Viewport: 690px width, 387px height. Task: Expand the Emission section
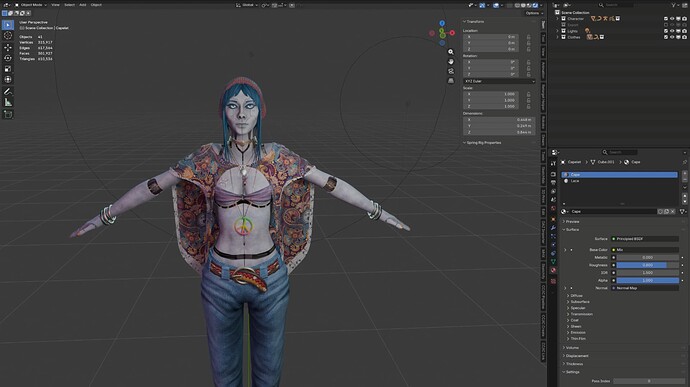click(x=577, y=332)
